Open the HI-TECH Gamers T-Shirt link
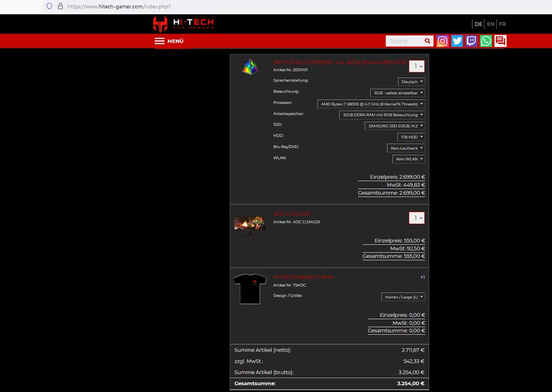The height and width of the screenshot is (392, 552). pyautogui.click(x=303, y=277)
